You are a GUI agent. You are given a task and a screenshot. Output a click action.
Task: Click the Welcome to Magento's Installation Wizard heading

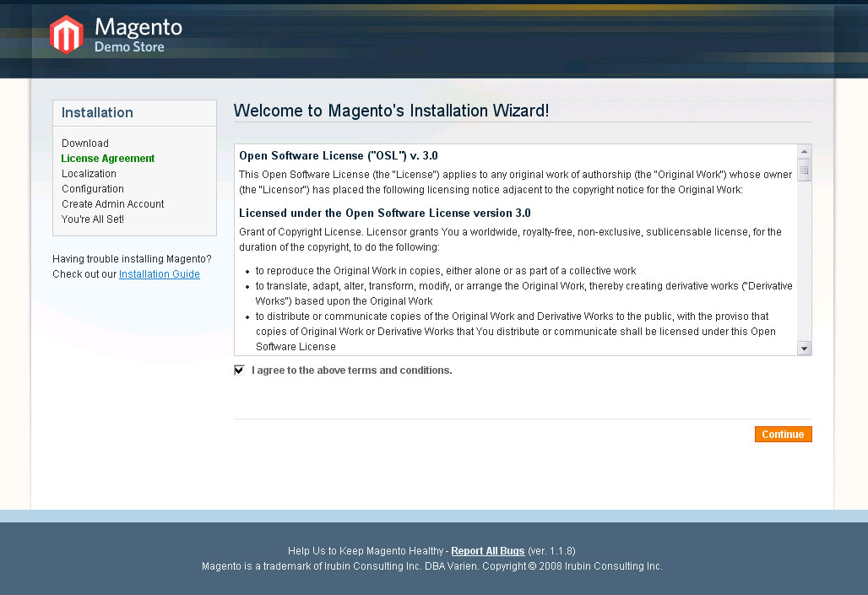(392, 111)
